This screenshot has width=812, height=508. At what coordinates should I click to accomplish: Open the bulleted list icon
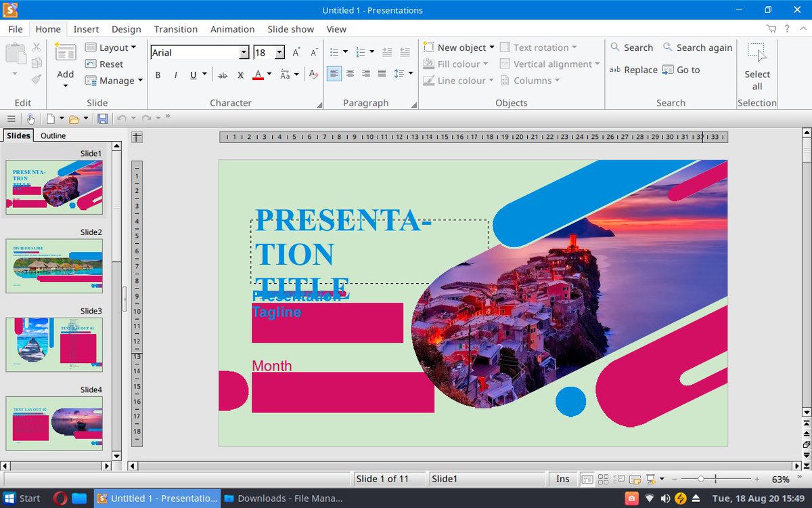click(336, 51)
